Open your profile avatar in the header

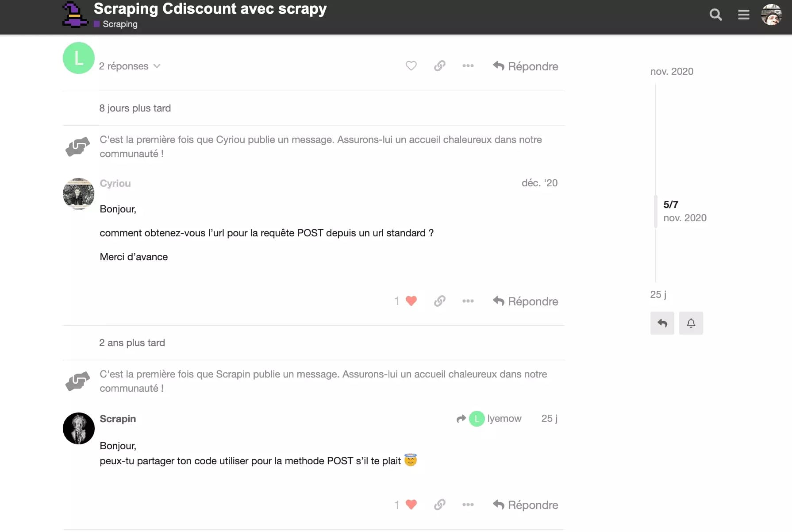click(772, 15)
